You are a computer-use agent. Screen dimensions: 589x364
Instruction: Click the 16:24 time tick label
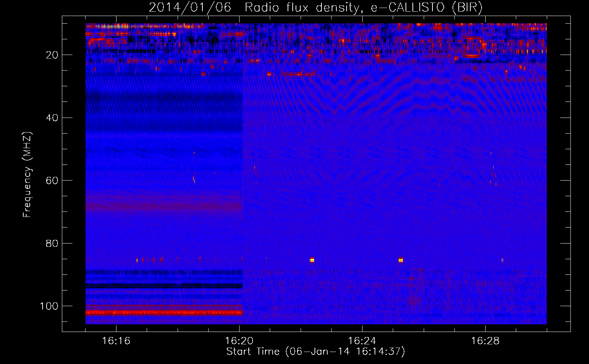[362, 341]
